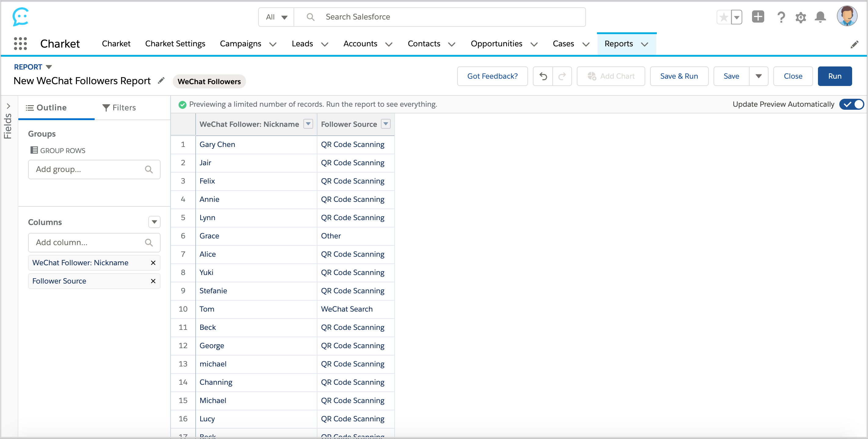Go to the Charket tab
Viewport: 868px width, 439px height.
[116, 44]
